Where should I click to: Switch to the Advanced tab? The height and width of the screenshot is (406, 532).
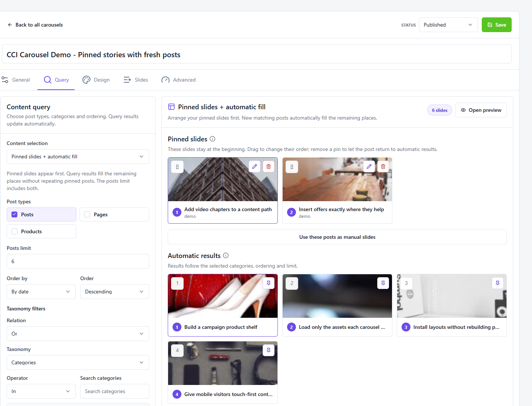click(x=178, y=80)
